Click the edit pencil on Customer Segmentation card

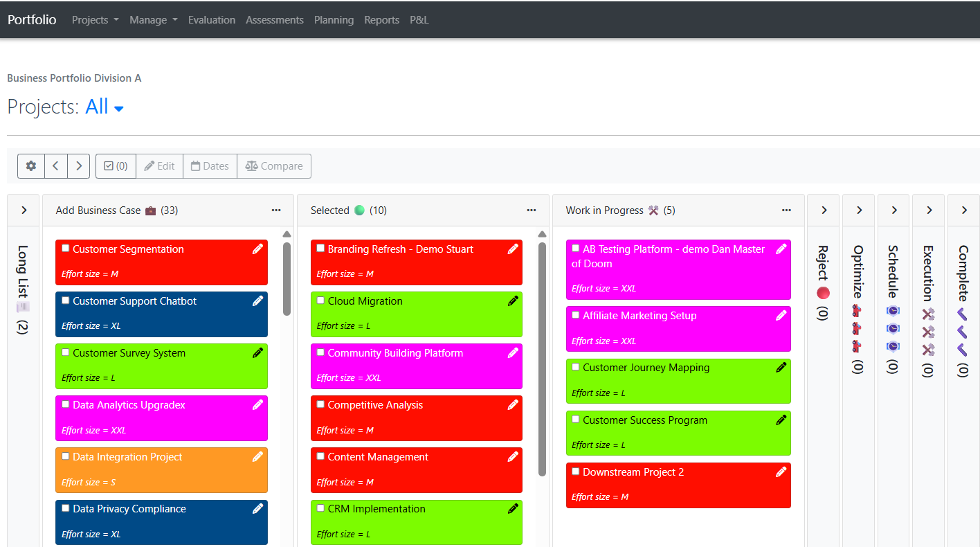tap(257, 248)
